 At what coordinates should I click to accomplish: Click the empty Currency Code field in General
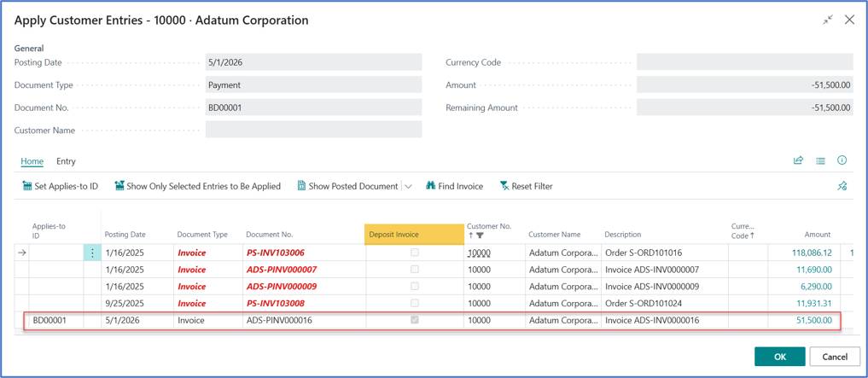744,62
